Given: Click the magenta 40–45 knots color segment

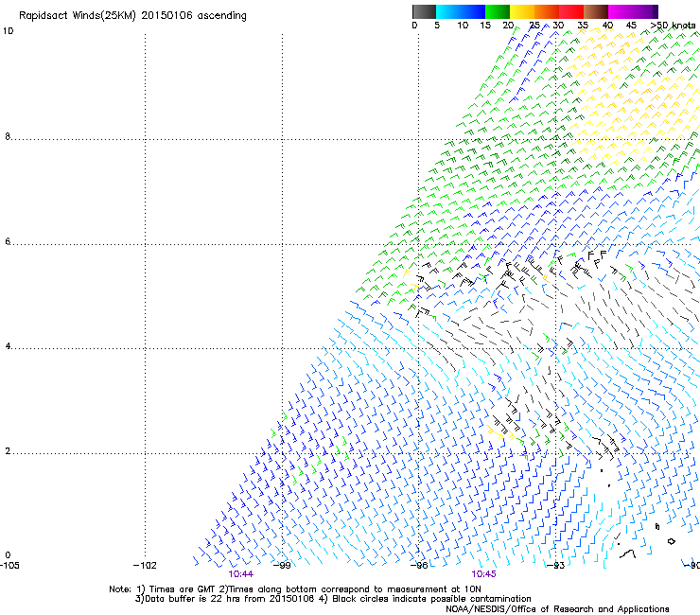Looking at the screenshot, I should coord(621,11).
